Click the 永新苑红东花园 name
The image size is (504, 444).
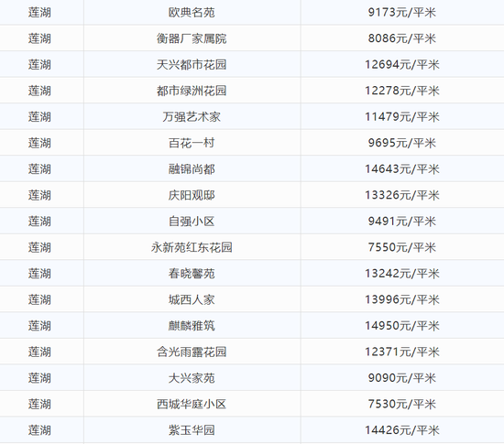pyautogui.click(x=192, y=247)
